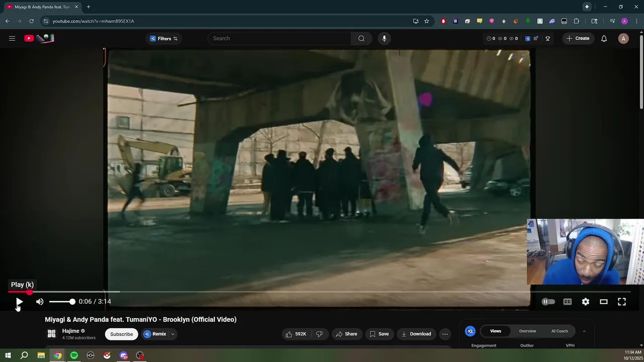Viewport: 644px width, 362px height.
Task: Subscribe to the Hajime channel
Action: (122, 334)
